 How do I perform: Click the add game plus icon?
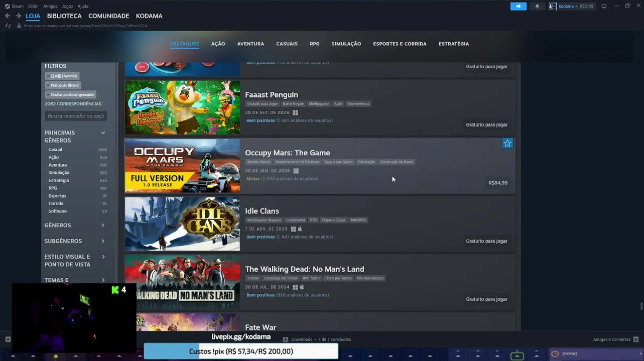click(x=8, y=339)
